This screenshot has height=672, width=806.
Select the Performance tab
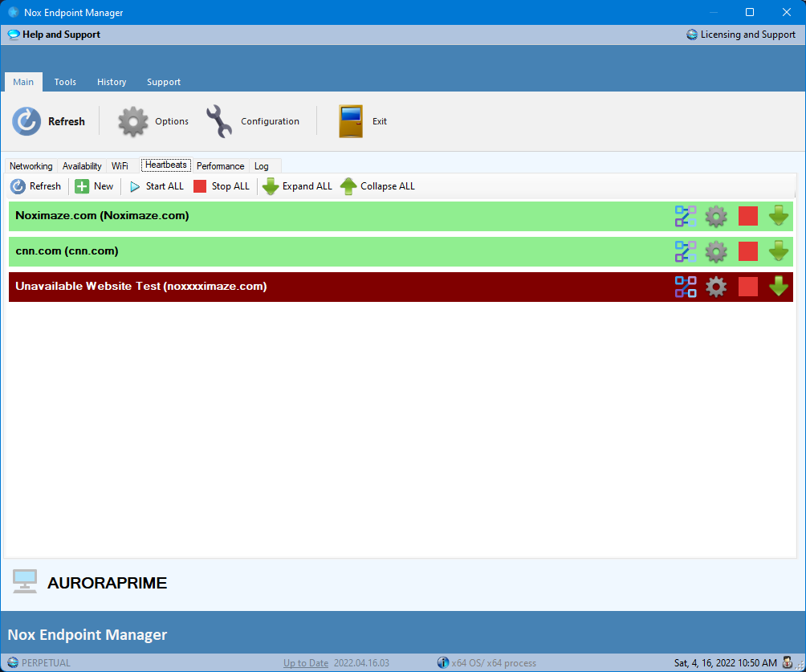220,166
